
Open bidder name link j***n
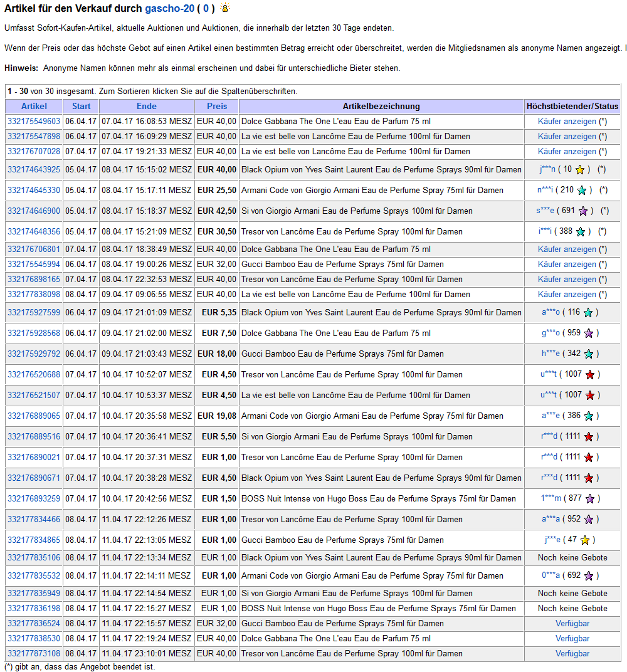(547, 169)
